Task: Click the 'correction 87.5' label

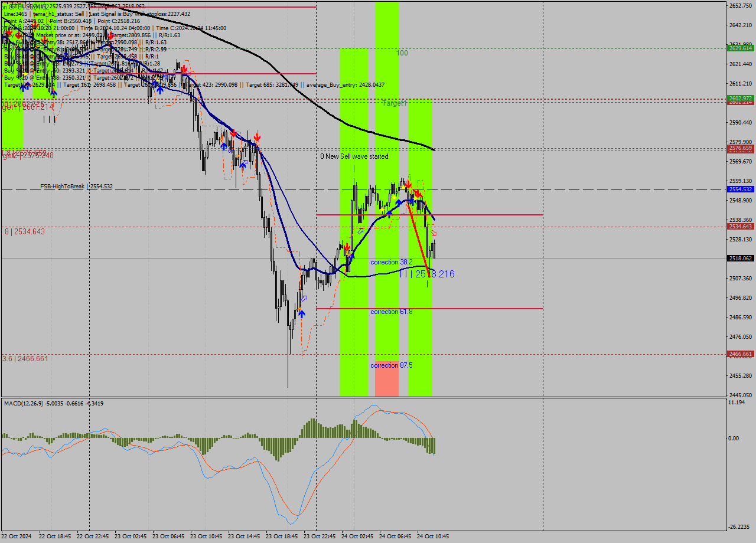Action: pyautogui.click(x=392, y=365)
